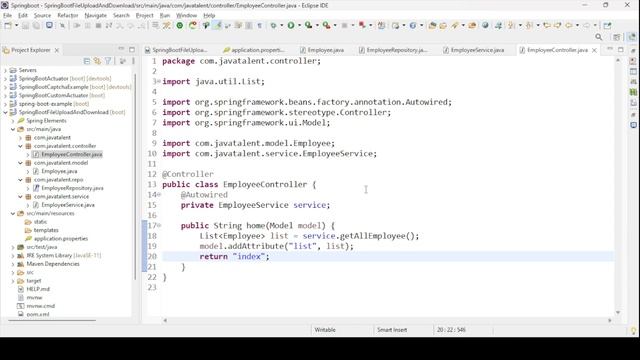
Task: Click the New Java Package icon
Action: (395, 25)
